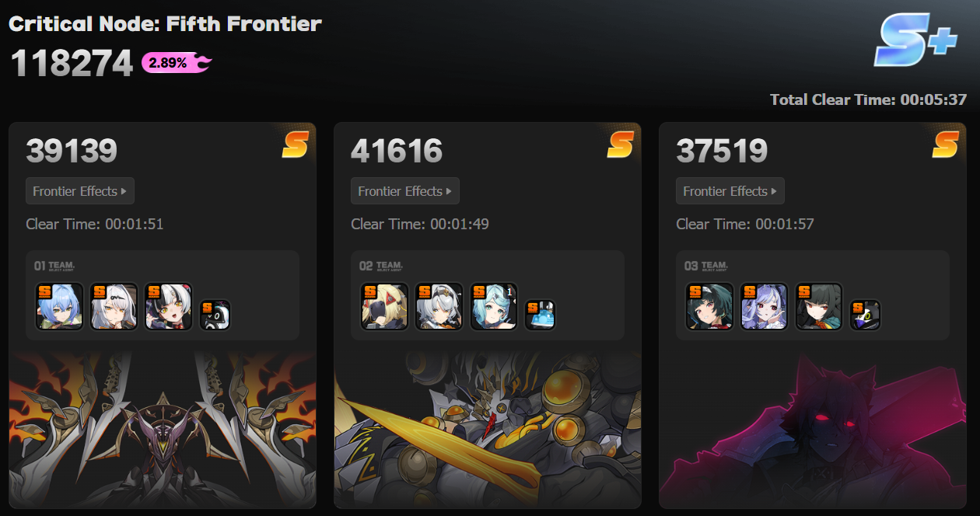Click the black-and-white-haired agent in Team 01

point(169,306)
